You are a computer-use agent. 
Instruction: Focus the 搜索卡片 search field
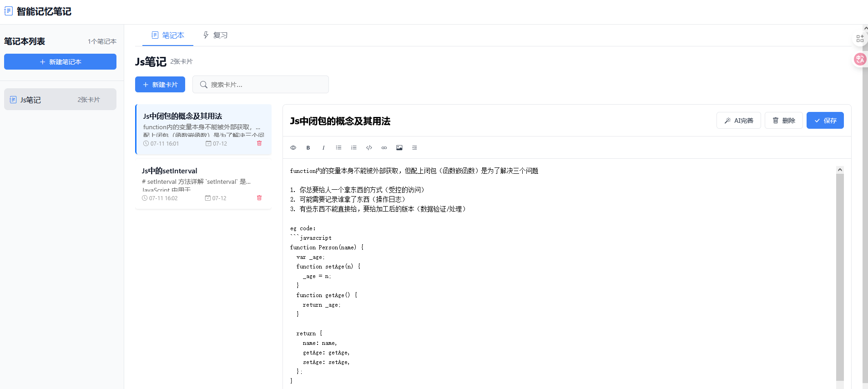click(261, 85)
